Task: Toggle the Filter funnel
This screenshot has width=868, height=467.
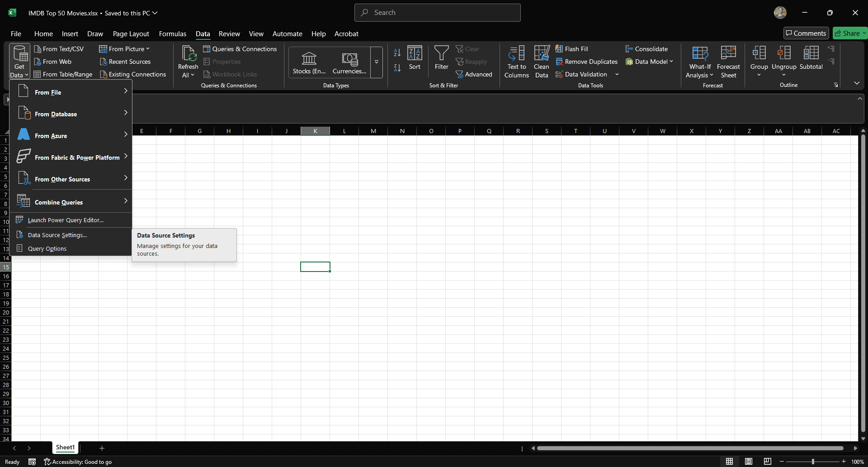Action: pos(441,58)
